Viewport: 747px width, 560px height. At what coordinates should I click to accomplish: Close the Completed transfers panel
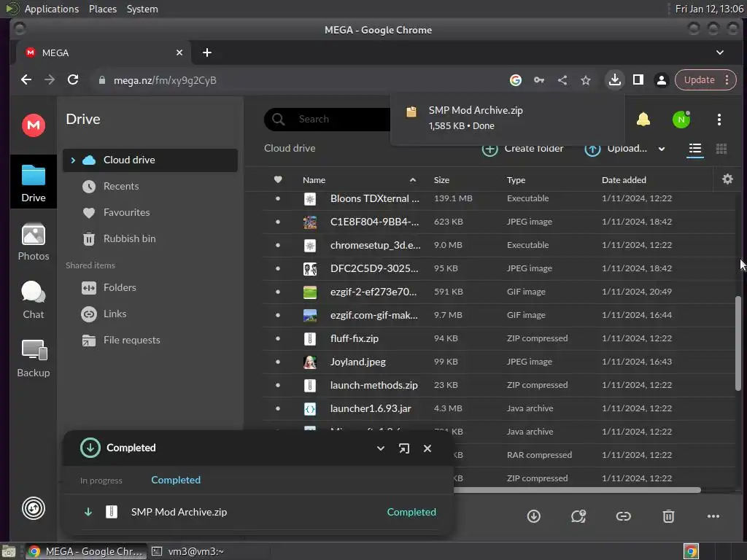(x=427, y=448)
